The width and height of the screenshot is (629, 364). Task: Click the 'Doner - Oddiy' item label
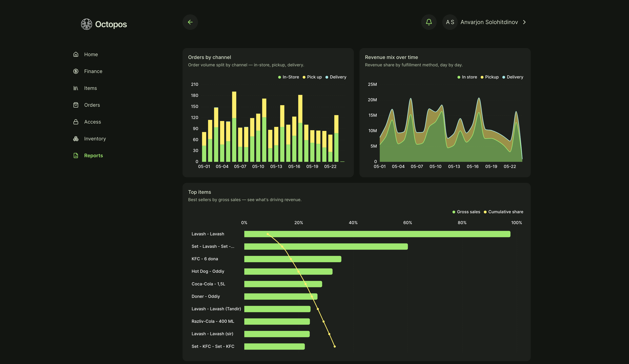pos(206,296)
